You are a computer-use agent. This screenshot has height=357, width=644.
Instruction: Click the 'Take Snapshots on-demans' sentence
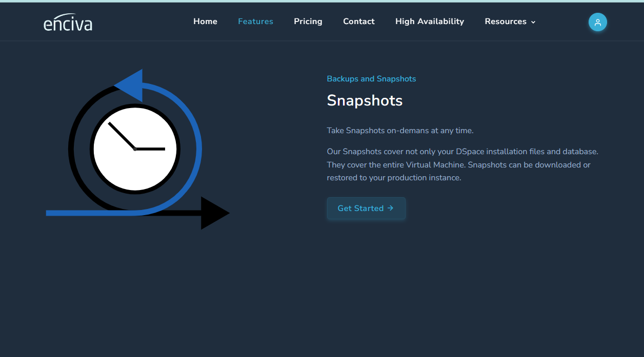(400, 131)
